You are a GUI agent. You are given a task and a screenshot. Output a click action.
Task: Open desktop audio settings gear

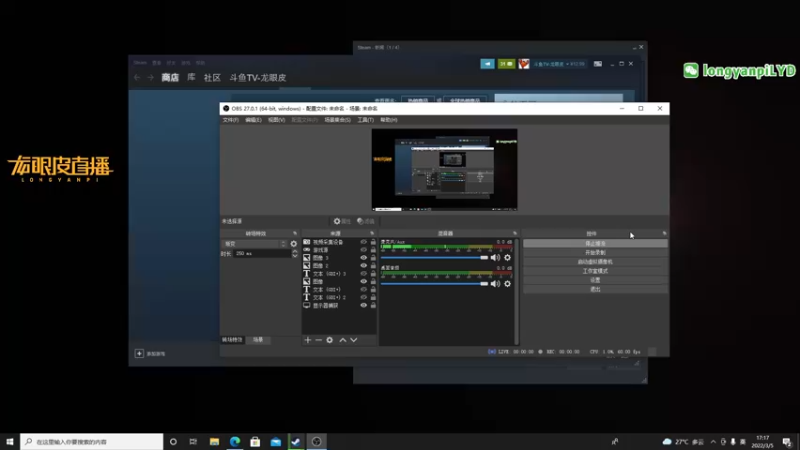click(507, 284)
